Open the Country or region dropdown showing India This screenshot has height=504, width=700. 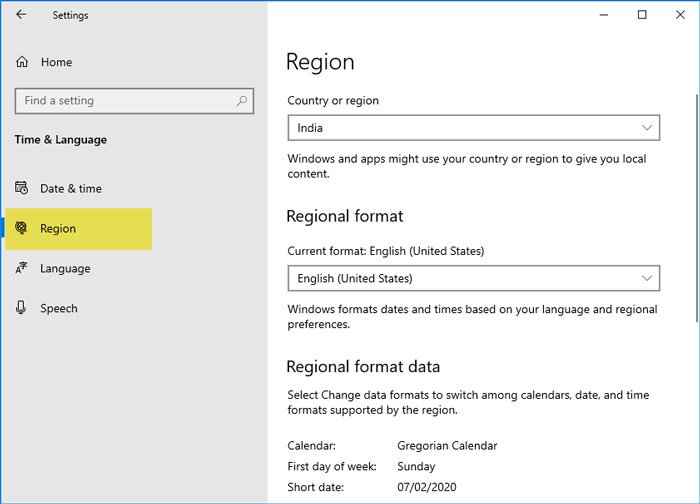[x=473, y=128]
